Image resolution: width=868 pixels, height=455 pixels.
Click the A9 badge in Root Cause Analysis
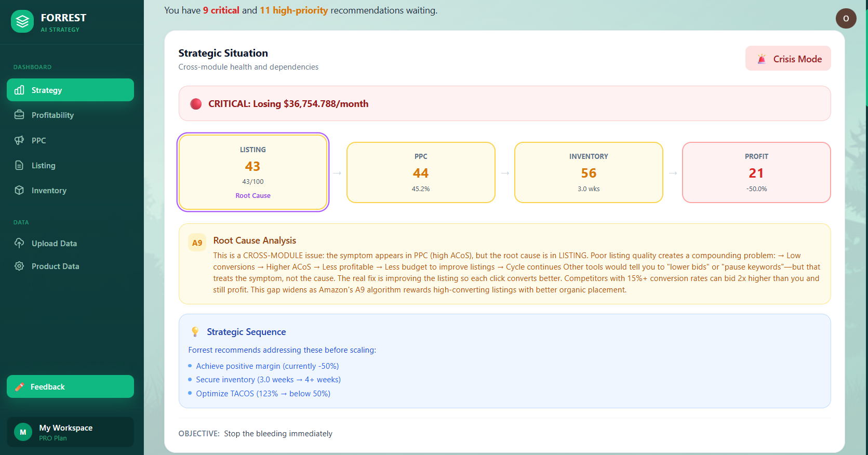pos(197,243)
